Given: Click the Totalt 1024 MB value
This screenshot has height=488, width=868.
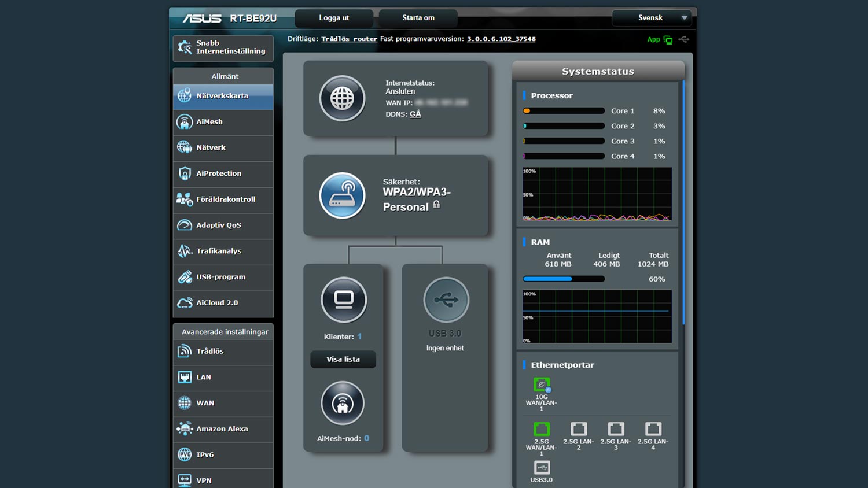Looking at the screenshot, I should [653, 264].
